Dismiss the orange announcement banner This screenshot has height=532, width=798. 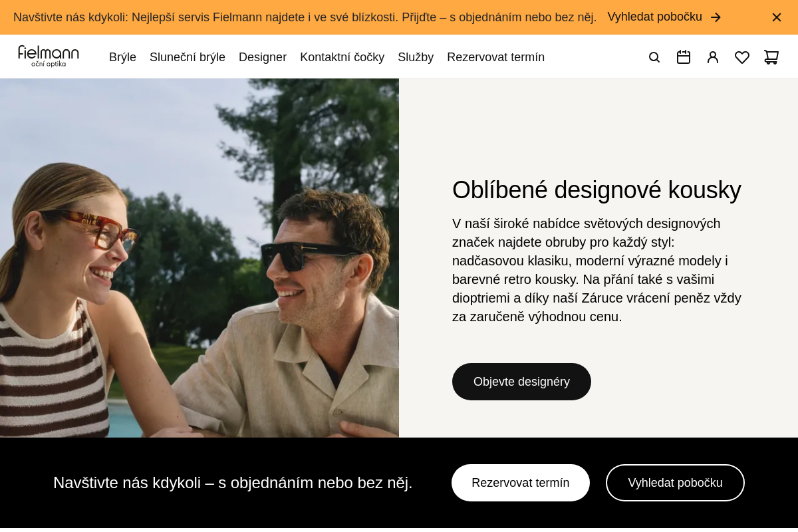(x=777, y=17)
